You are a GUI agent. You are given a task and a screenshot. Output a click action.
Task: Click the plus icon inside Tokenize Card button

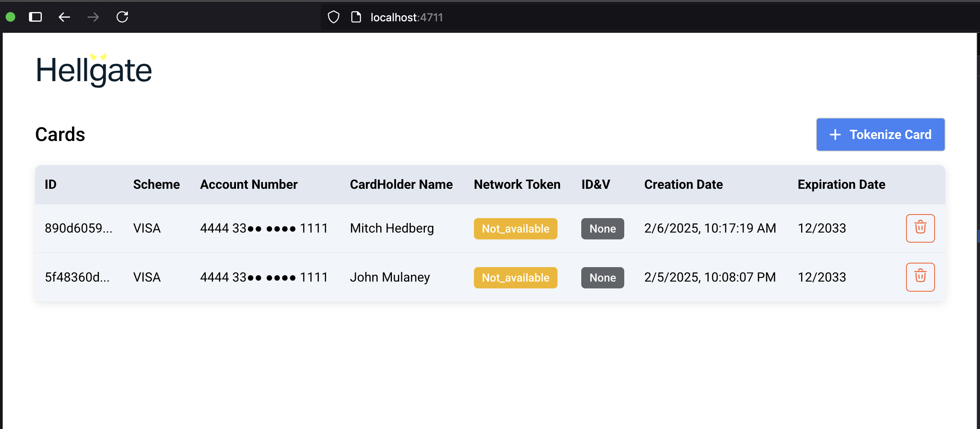[x=835, y=135]
